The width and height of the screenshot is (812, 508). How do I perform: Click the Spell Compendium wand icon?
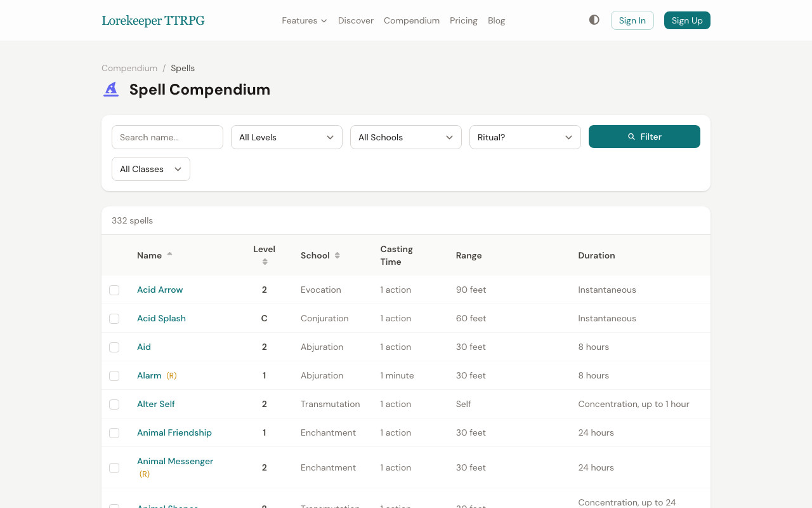tap(110, 89)
